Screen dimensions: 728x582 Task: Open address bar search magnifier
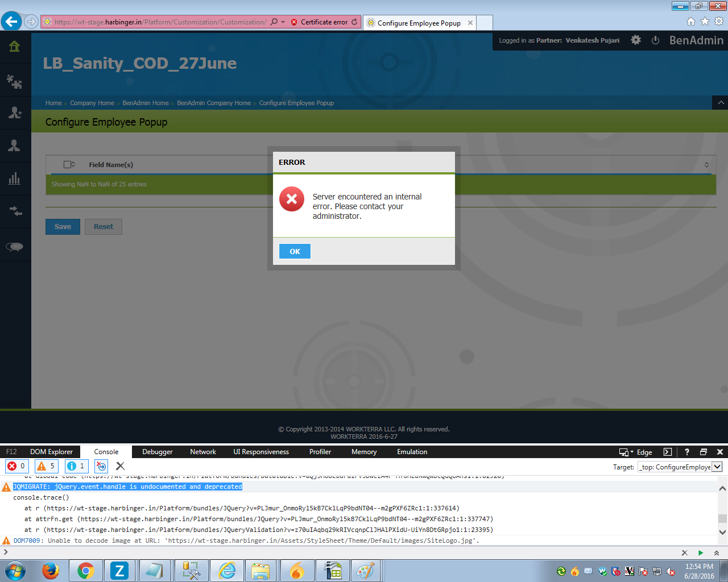click(274, 22)
